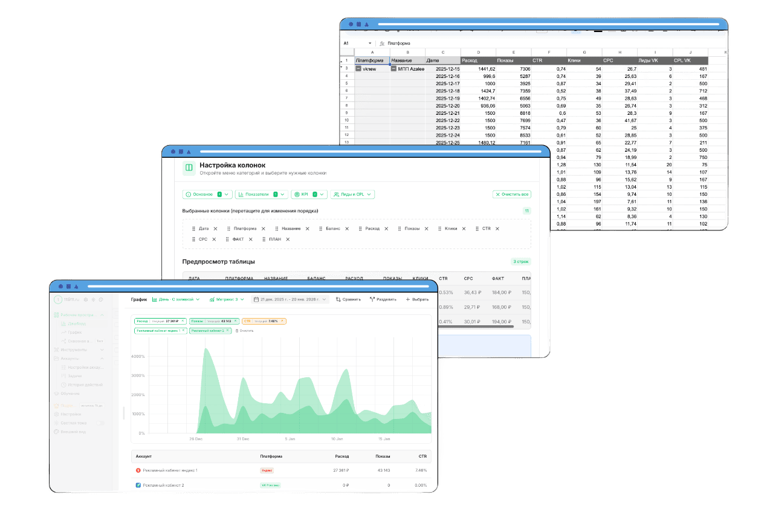Click the Расход column header cell D1
The height and width of the screenshot is (532, 764).
477,60
